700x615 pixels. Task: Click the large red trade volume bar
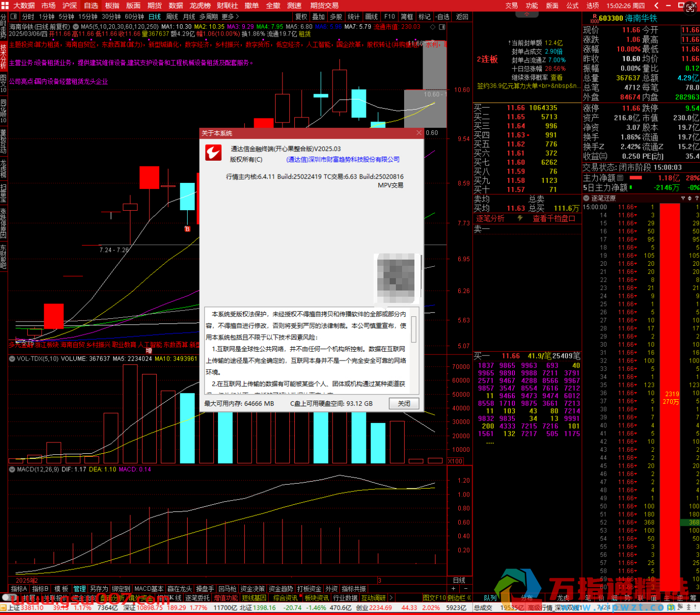coord(670,397)
